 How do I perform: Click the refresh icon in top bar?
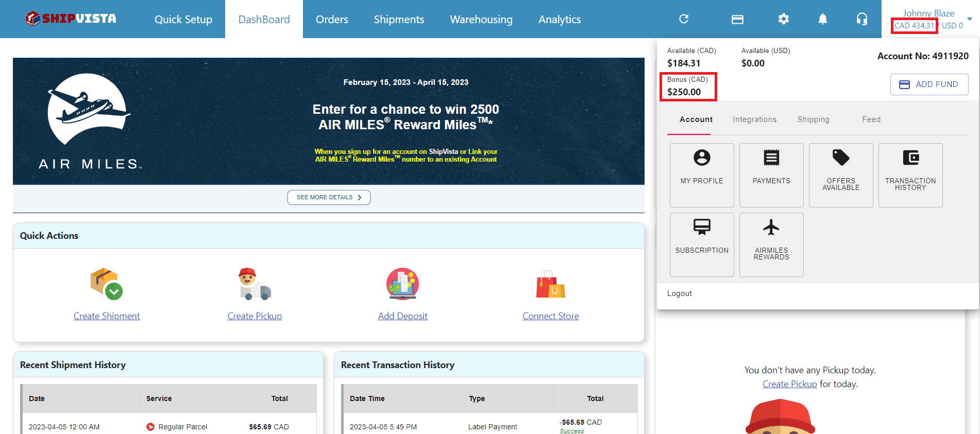coord(684,19)
